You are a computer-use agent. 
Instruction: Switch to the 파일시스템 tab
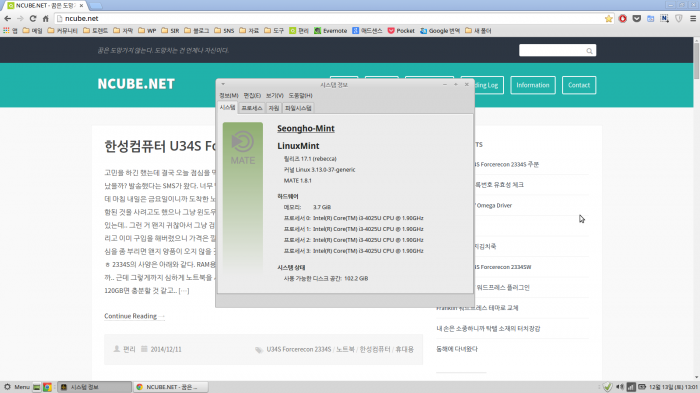tap(298, 108)
